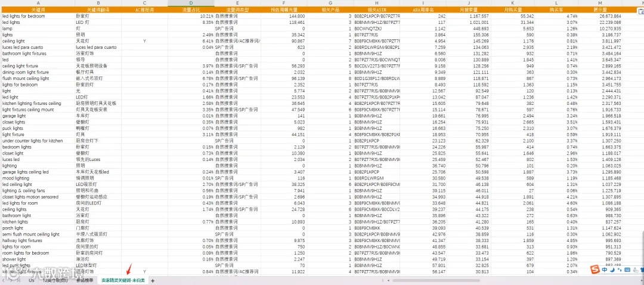
Task: Click the Y cell in the ceiling light row
Action: (144, 41)
